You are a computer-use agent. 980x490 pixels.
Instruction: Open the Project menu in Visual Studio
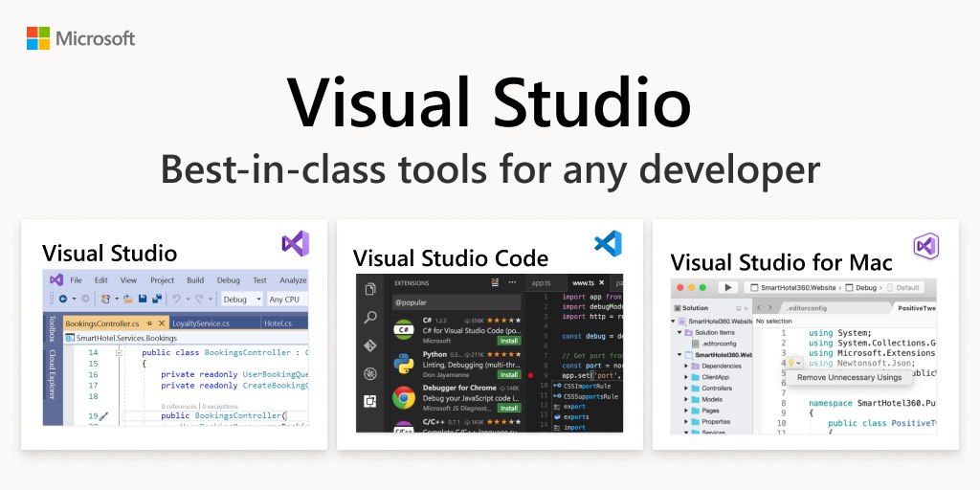pyautogui.click(x=163, y=280)
